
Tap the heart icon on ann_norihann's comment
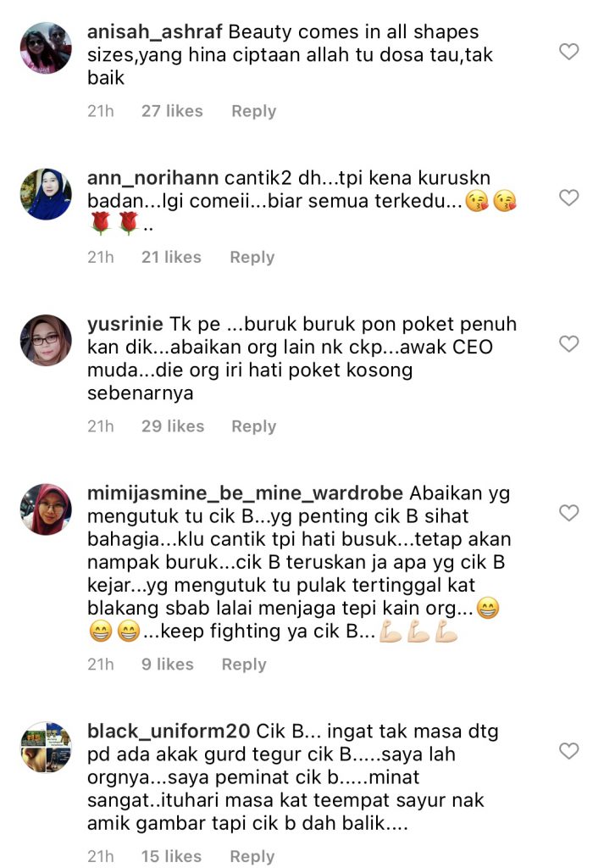[x=568, y=198]
